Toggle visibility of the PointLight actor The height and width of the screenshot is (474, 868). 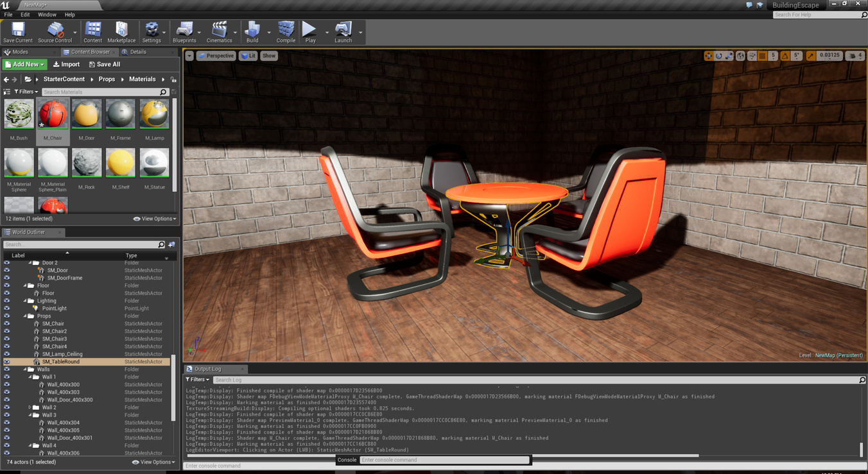[x=7, y=309]
